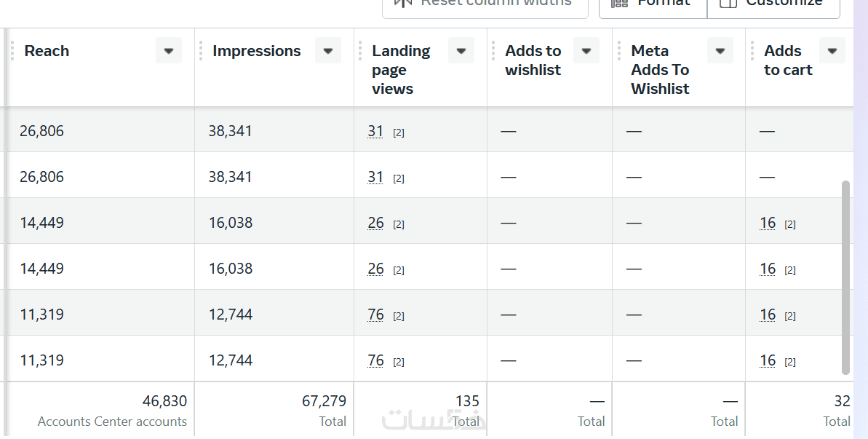This screenshot has height=439, width=868.
Task: Open the Customize columns button
Action: [773, 4]
